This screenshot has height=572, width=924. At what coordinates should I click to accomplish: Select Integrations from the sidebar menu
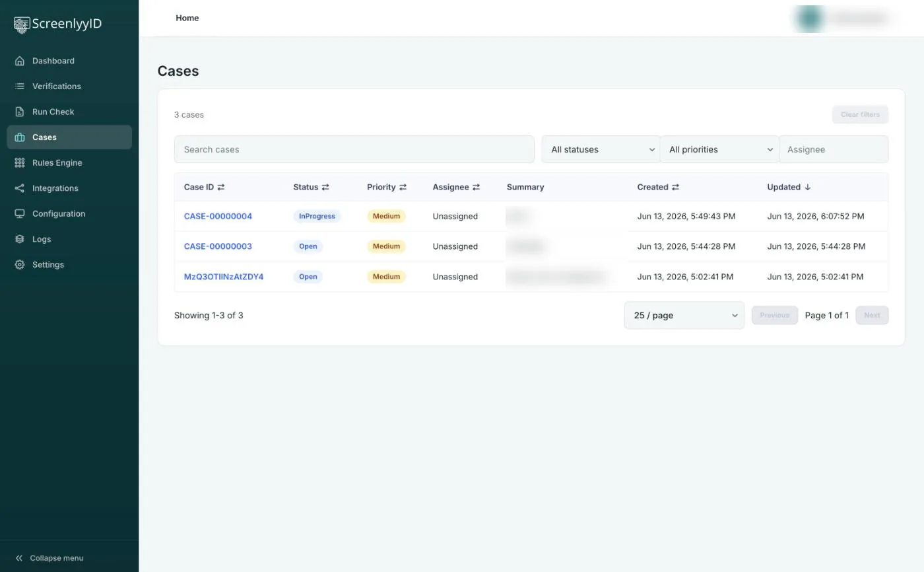(69, 188)
